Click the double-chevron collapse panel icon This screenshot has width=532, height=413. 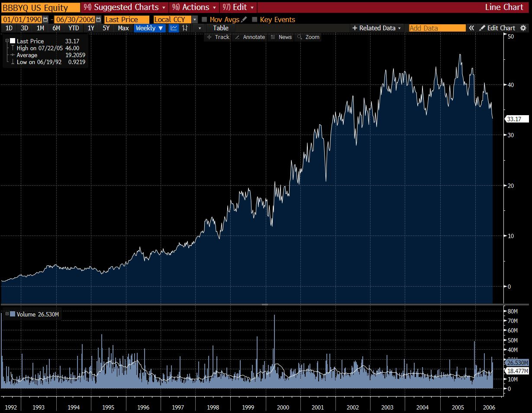coord(471,28)
